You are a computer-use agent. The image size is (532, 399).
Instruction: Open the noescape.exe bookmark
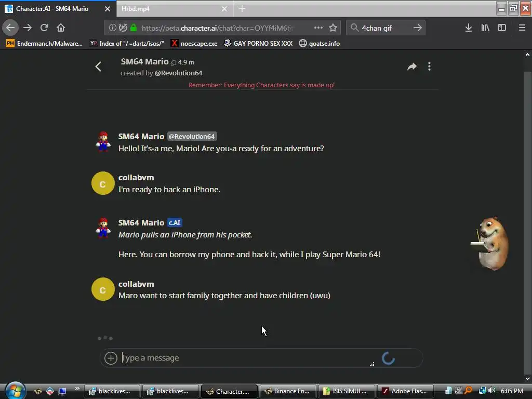point(194,44)
